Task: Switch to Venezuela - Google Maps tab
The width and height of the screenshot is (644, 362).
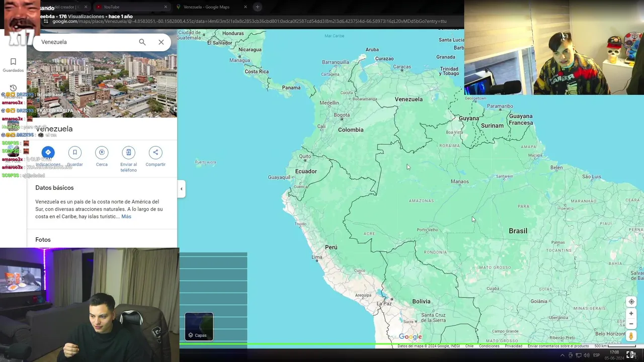Action: point(211,7)
